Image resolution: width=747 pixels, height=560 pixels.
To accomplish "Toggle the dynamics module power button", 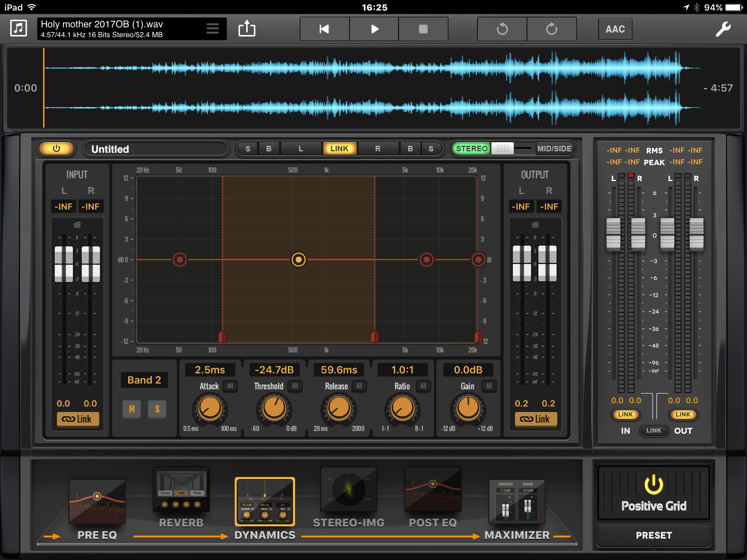I will pyautogui.click(x=57, y=148).
